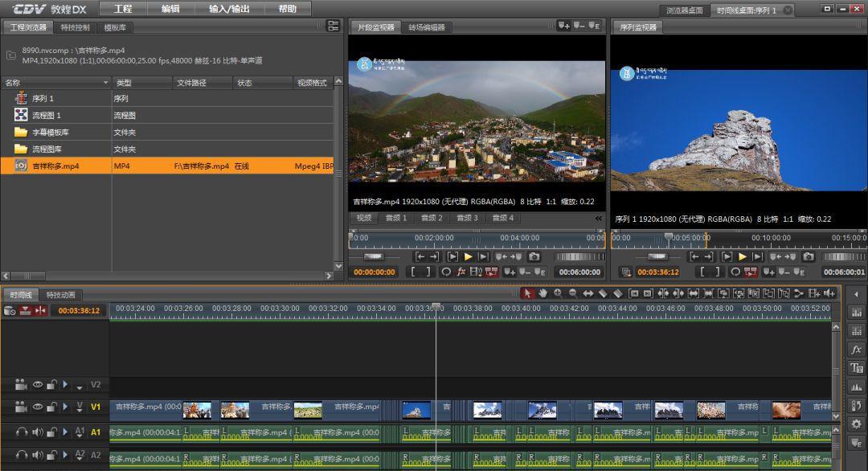The width and height of the screenshot is (868, 471).
Task: Select the hand pan tool
Action: click(542, 293)
